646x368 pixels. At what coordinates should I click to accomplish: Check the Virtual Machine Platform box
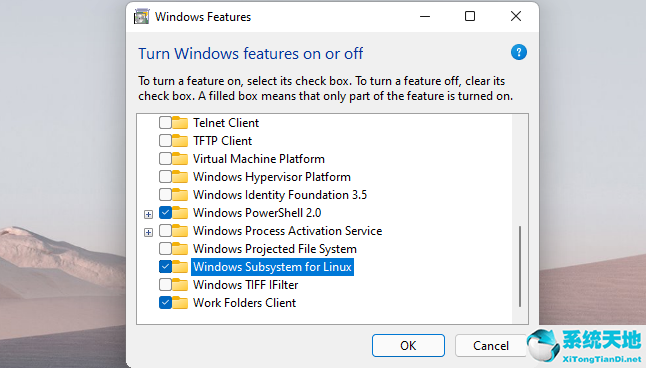point(165,159)
